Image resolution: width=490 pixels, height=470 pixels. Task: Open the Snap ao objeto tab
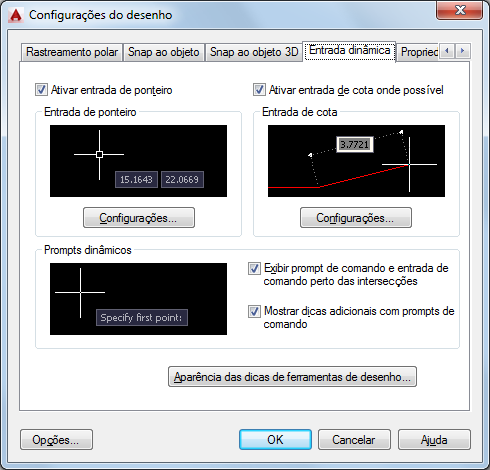[163, 52]
